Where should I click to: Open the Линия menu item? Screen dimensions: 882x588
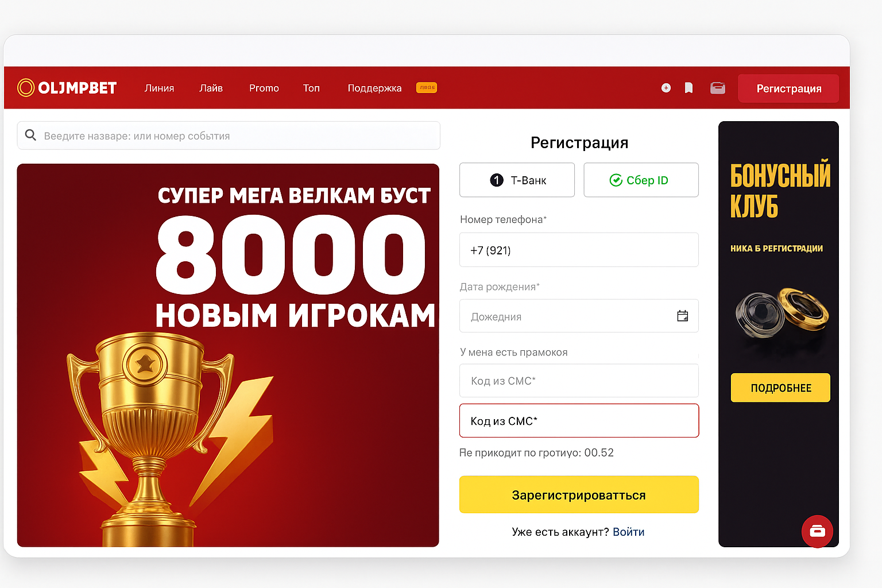coord(159,88)
